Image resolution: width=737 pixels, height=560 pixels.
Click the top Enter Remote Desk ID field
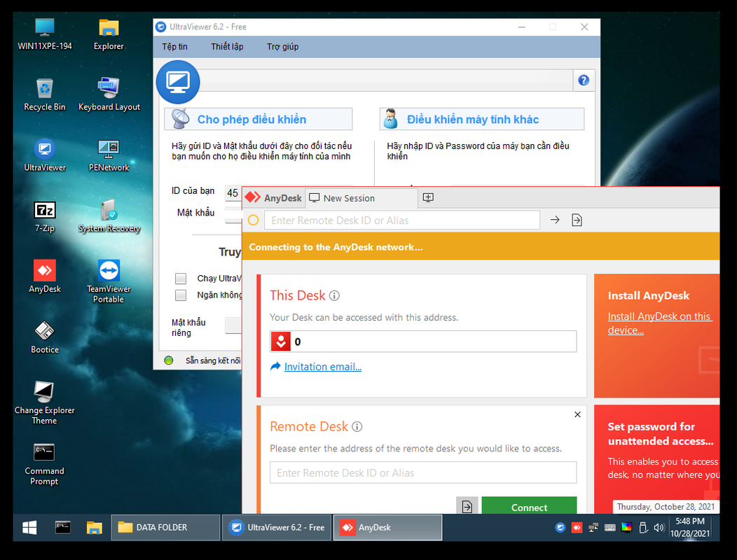click(x=402, y=220)
